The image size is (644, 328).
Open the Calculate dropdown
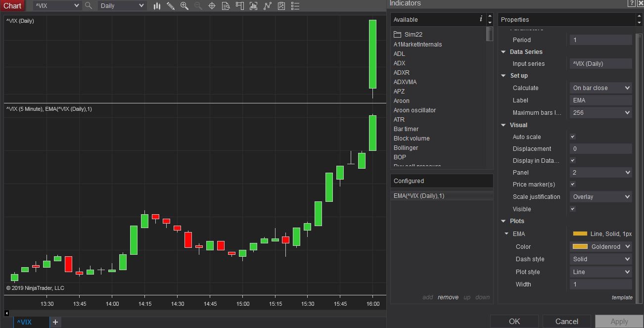click(x=600, y=88)
